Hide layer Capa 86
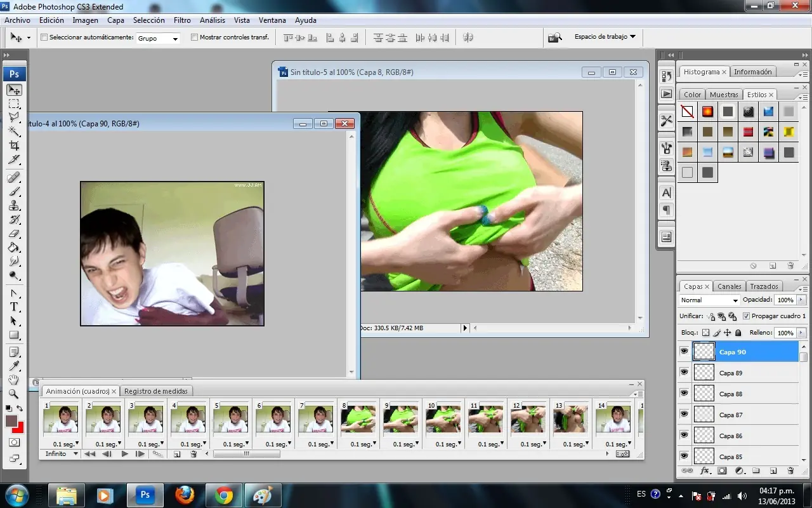The height and width of the screenshot is (508, 812). coord(684,435)
